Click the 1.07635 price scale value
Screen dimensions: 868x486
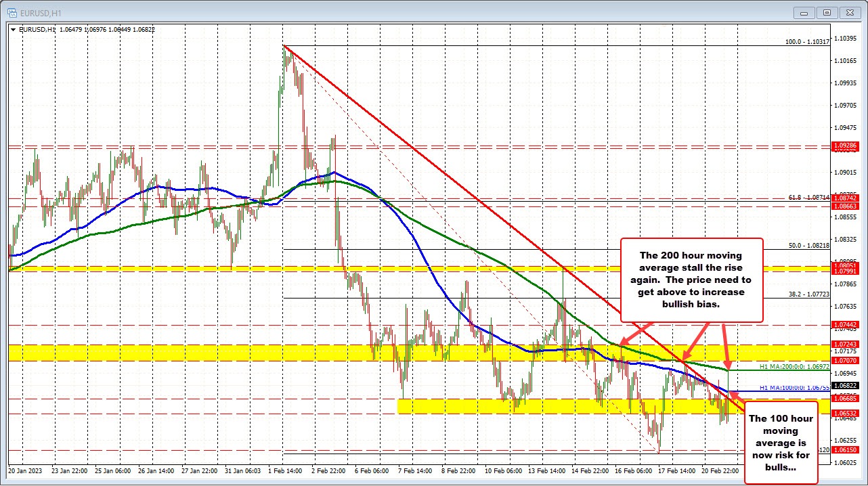pos(846,307)
